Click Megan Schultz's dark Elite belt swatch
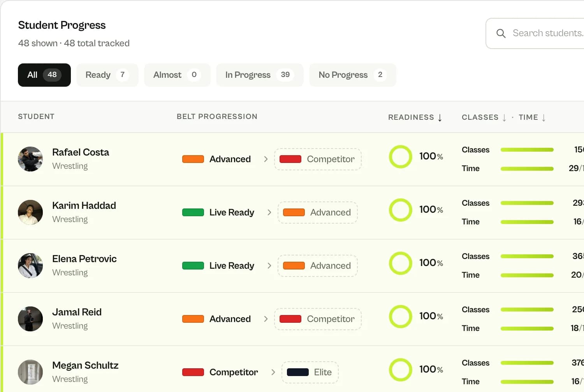Viewport: 584px width, 392px height. coord(298,372)
